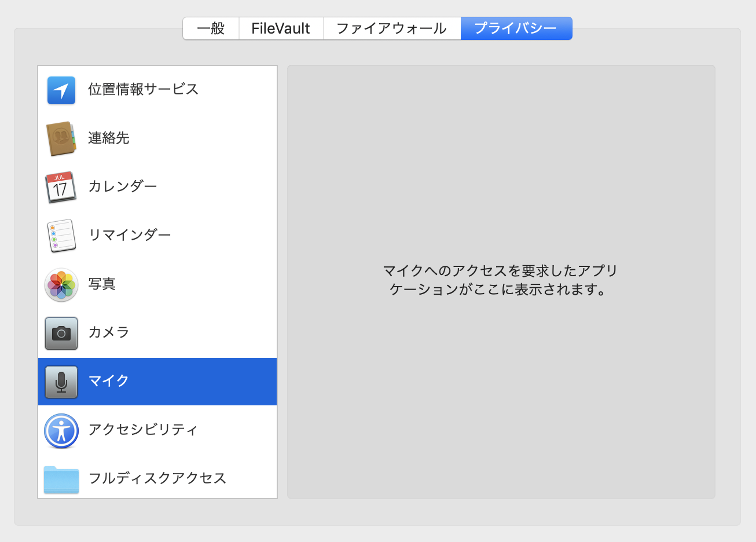
Task: Click the Location Services arrow icon
Action: coord(61,90)
